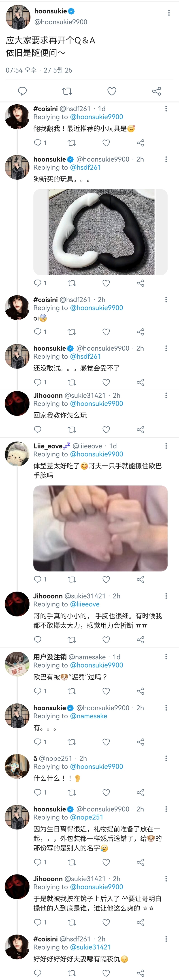Like the Liie_eove reply with hand photo
This screenshot has width=179, height=980.
(107, 579)
